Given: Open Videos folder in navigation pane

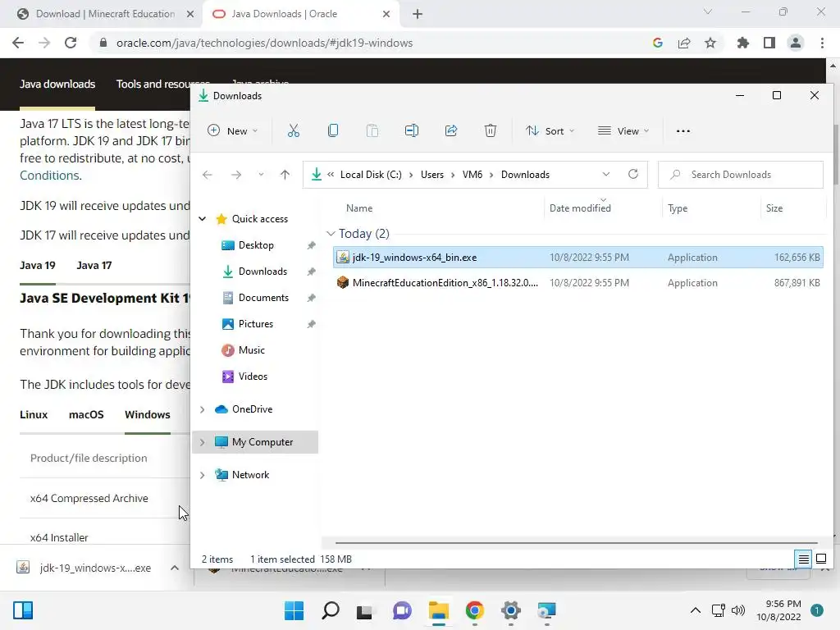Looking at the screenshot, I should (x=253, y=377).
